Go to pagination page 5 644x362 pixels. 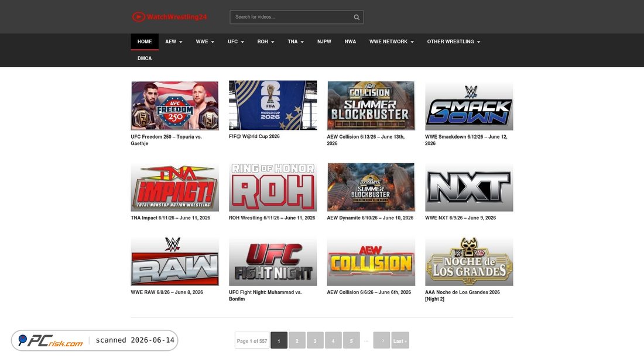[x=351, y=341]
